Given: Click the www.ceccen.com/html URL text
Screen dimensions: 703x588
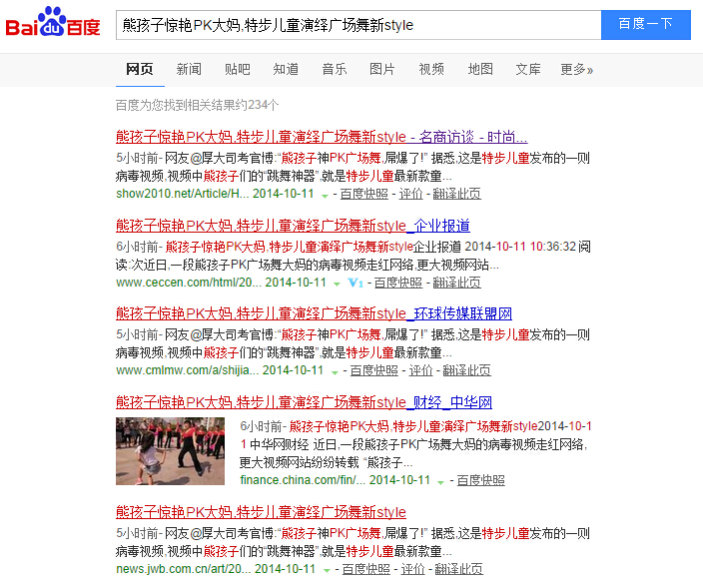Looking at the screenshot, I should click(x=189, y=283).
